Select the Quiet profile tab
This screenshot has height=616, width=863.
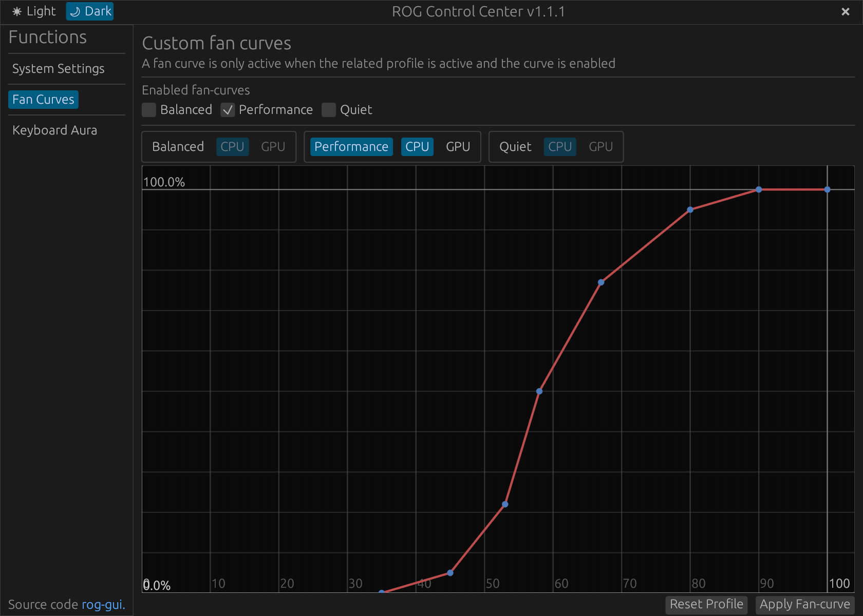(515, 147)
